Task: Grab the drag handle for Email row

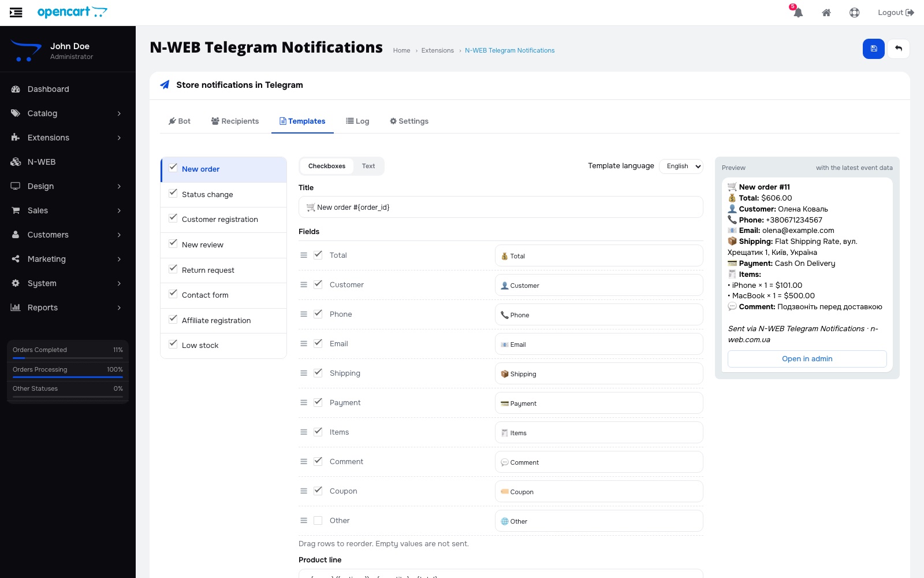Action: tap(304, 343)
